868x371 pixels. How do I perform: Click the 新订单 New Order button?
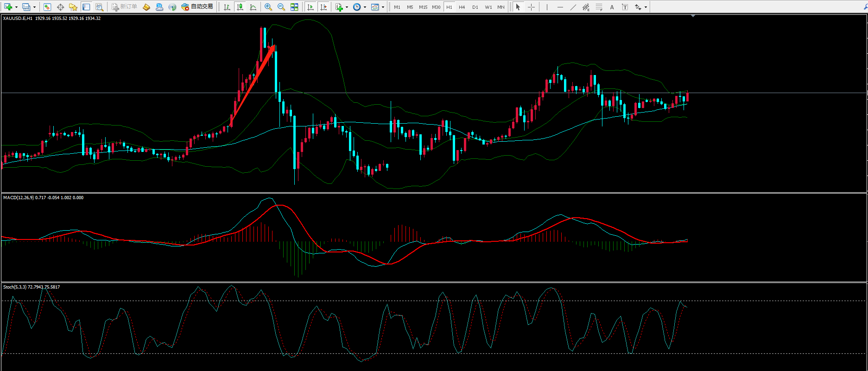click(125, 7)
